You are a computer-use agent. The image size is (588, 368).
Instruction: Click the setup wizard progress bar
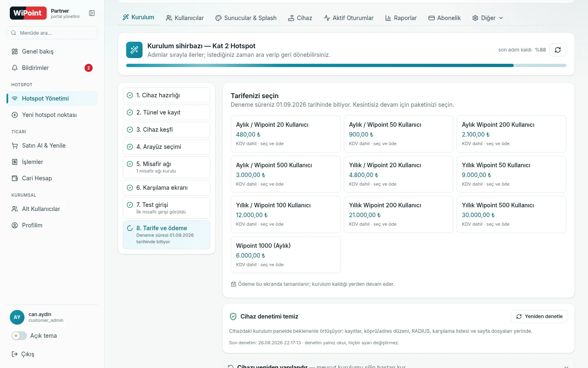pos(346,65)
